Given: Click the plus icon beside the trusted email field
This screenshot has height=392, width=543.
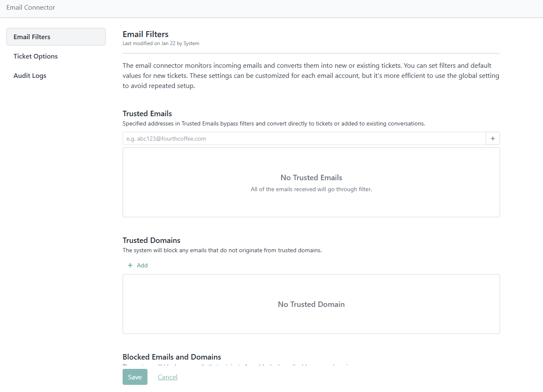Looking at the screenshot, I should (492, 139).
